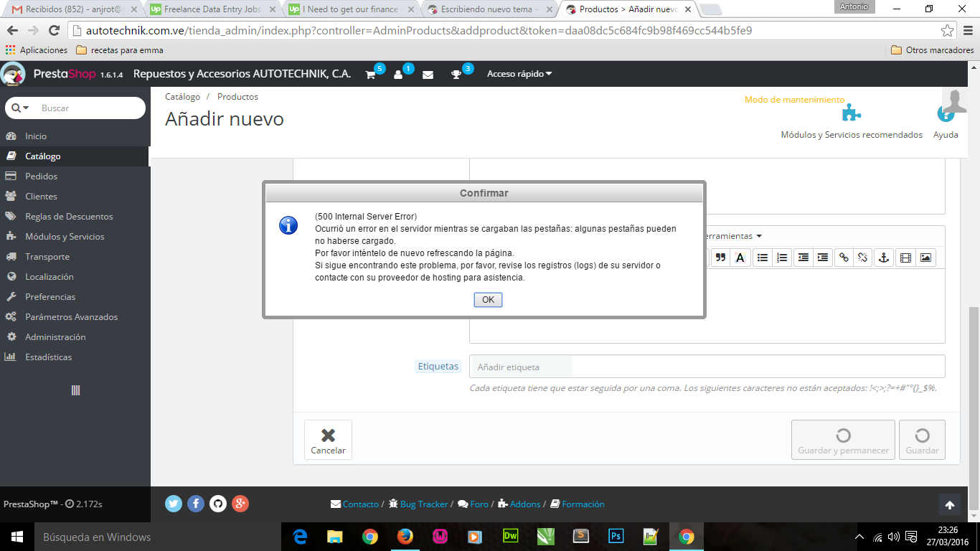Image resolution: width=980 pixels, height=551 pixels.
Task: Open the recetas para emma bookmarks folder
Action: tap(119, 50)
